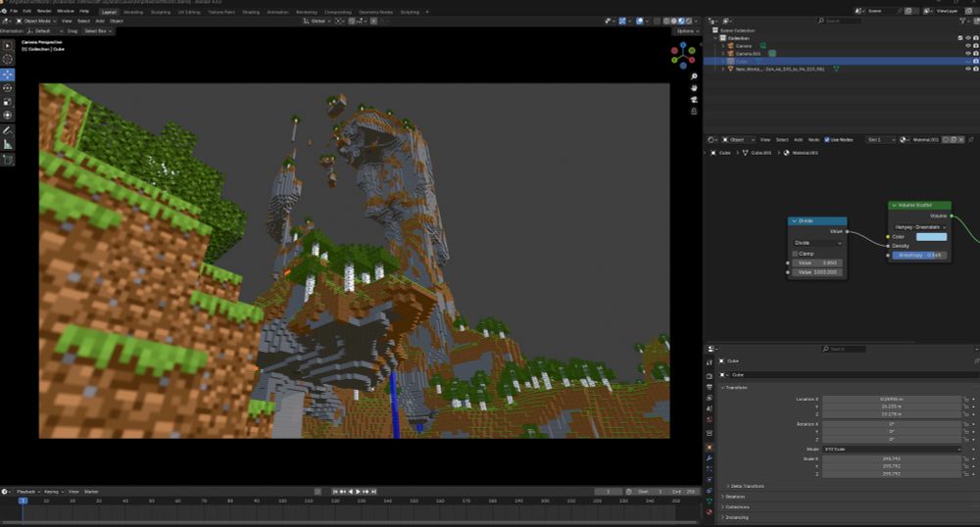The width and height of the screenshot is (980, 527).
Task: Open the File menu
Action: point(14,11)
